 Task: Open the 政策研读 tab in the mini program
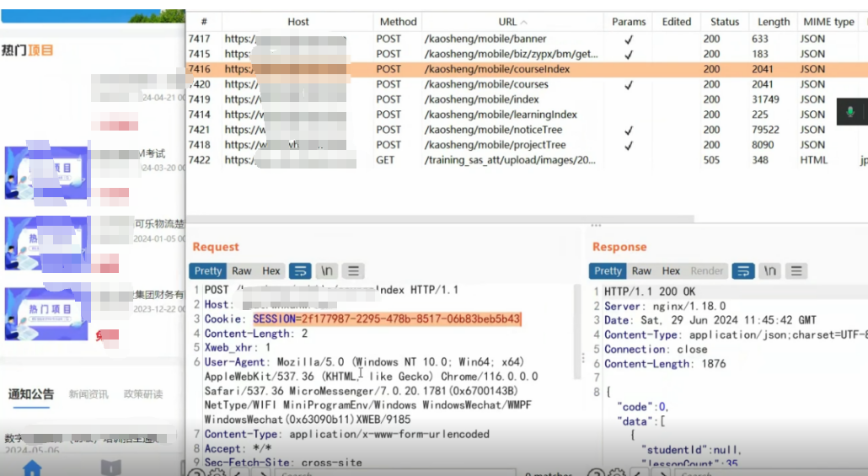click(x=143, y=394)
